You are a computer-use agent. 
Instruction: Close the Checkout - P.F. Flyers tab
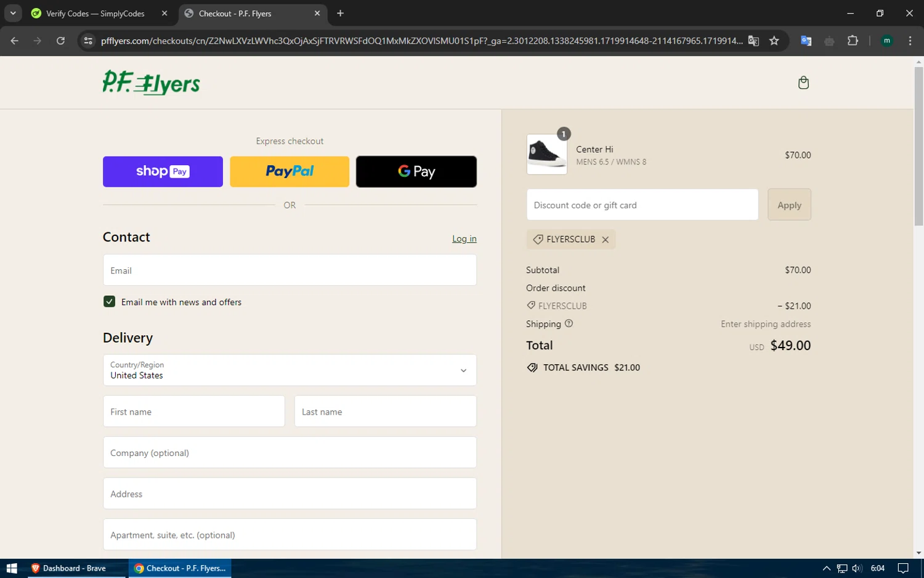coord(317,13)
